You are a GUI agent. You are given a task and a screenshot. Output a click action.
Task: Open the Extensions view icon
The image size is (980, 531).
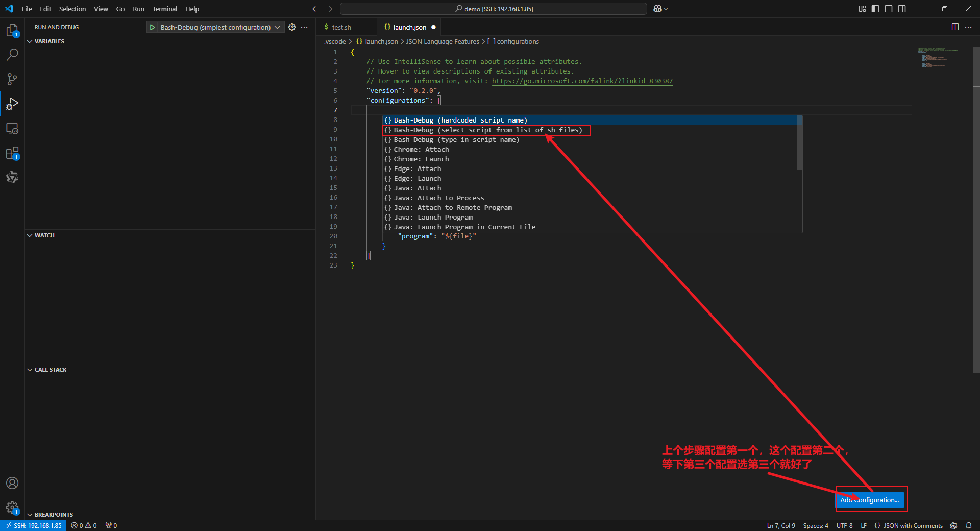pyautogui.click(x=12, y=153)
